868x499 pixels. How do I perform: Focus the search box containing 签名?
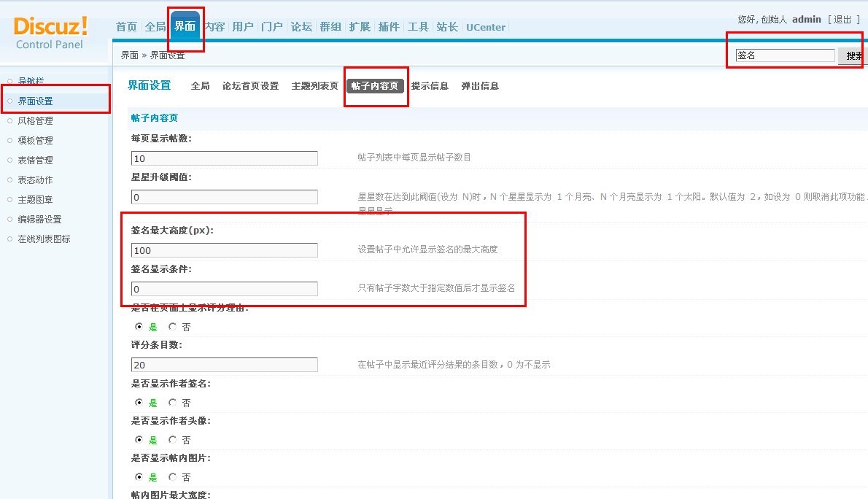click(785, 55)
